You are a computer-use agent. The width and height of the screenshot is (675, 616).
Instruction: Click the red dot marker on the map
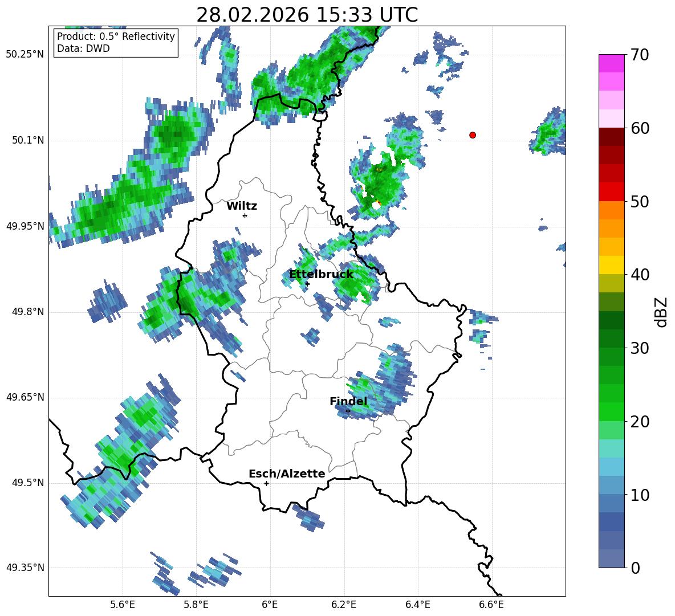[x=473, y=135]
